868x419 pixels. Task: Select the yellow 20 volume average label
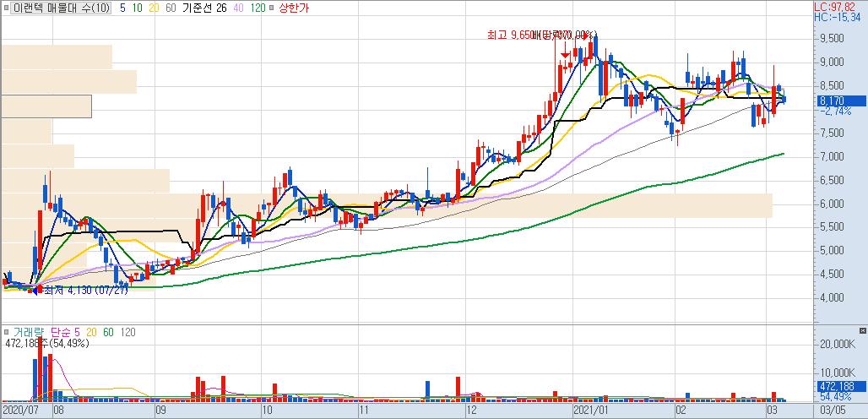click(x=91, y=332)
